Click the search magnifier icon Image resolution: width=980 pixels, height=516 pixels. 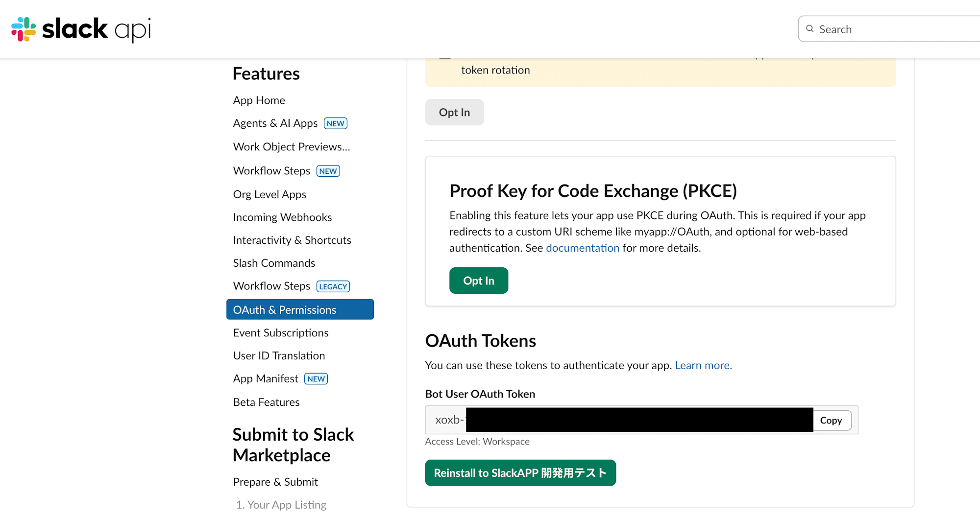(x=810, y=29)
